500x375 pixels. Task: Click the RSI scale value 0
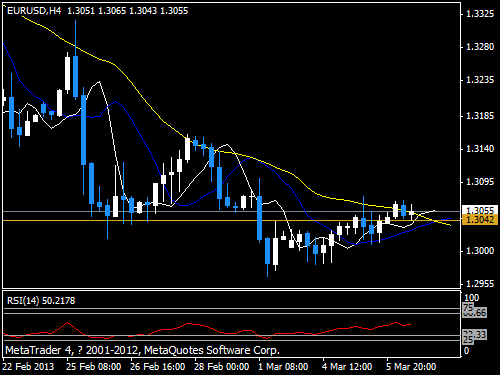(467, 351)
